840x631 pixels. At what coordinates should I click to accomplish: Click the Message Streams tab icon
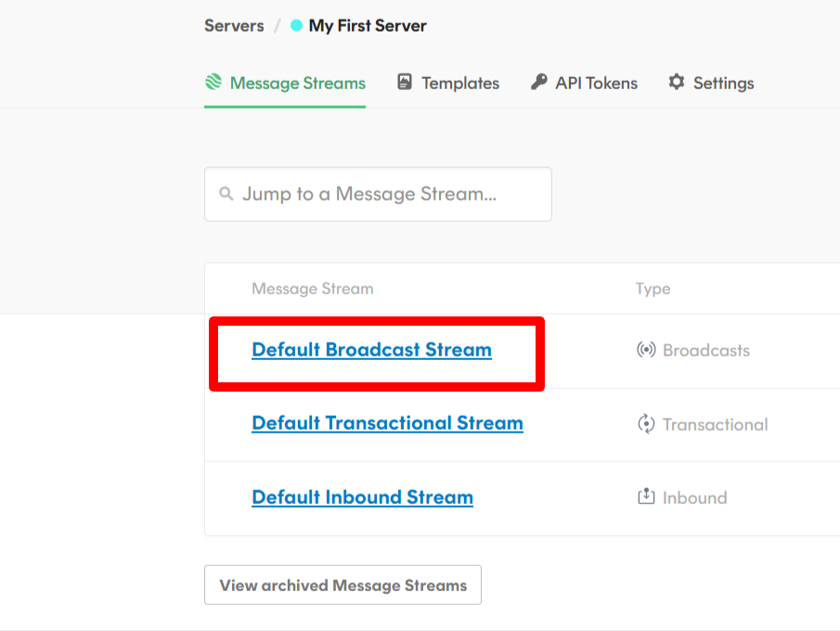213,83
